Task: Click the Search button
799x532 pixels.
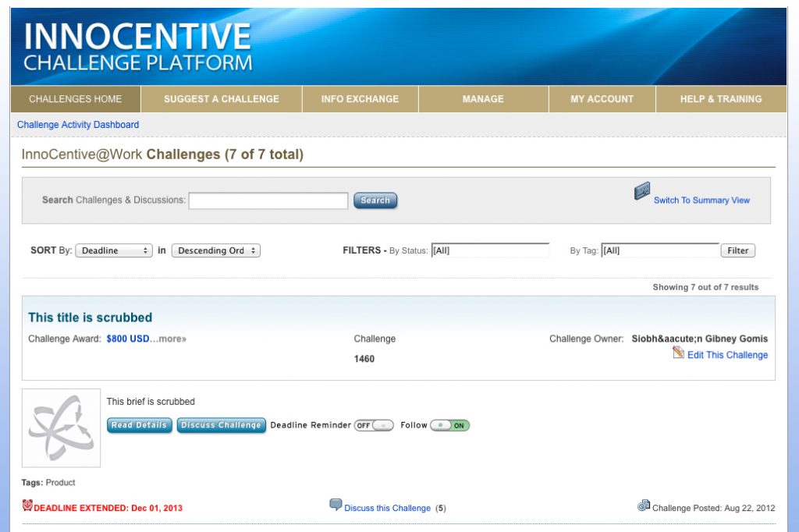Action: pos(375,200)
